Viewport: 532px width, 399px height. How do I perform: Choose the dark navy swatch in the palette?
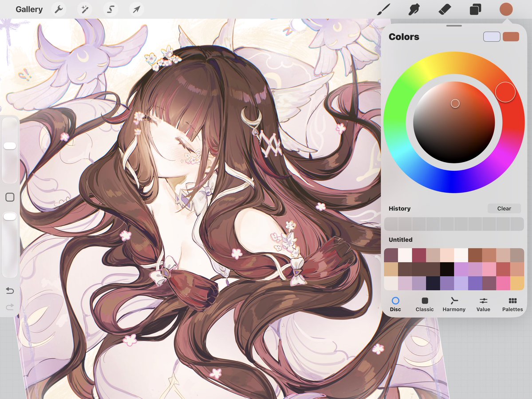coord(433,283)
